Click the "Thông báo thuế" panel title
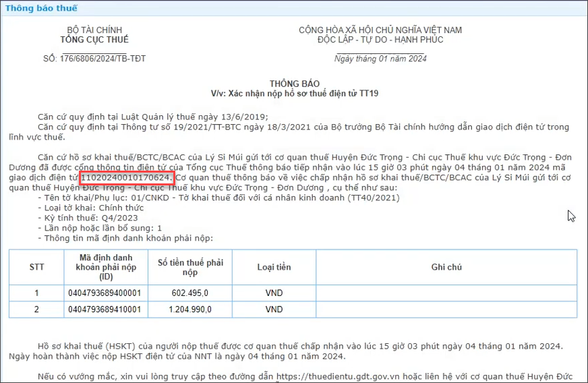This screenshot has width=588, height=383. (x=42, y=8)
